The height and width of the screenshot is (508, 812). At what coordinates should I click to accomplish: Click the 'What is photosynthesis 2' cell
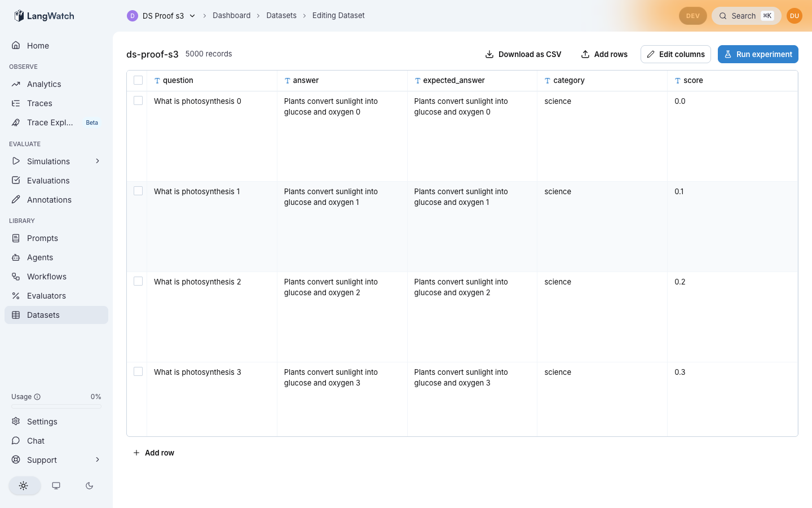point(212,317)
